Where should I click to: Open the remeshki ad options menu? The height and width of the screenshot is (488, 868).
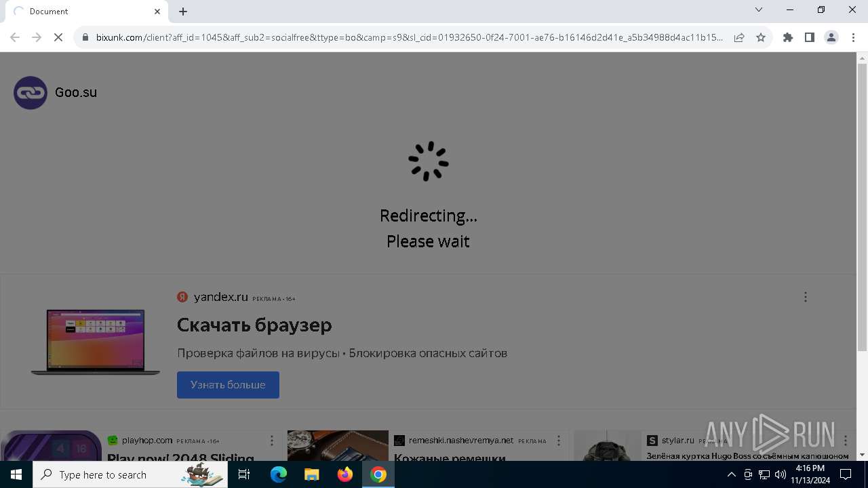pos(558,441)
